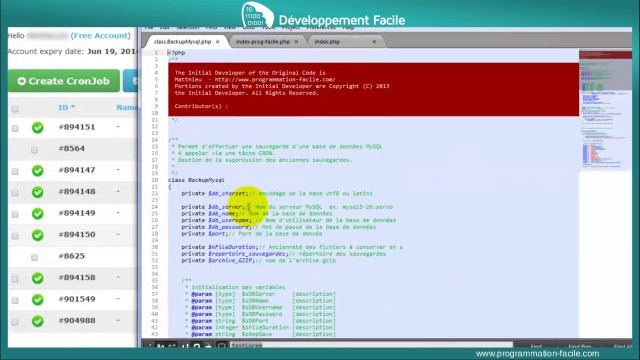Click the cron job ID #894158
The width and height of the screenshot is (640, 360).
77,277
